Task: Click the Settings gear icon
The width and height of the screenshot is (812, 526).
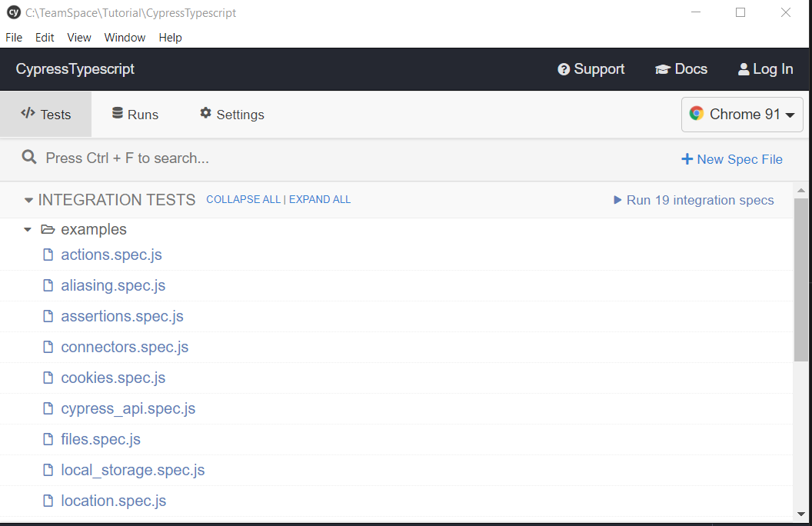Action: (205, 113)
